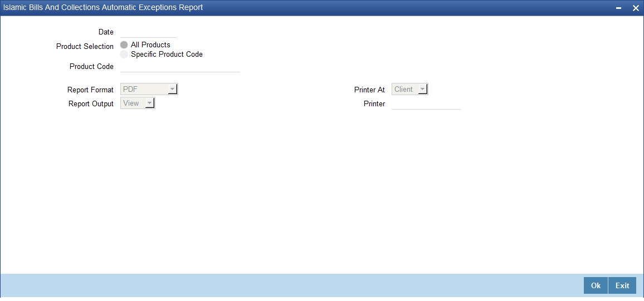Choose the Specific Product Code option

[x=124, y=54]
